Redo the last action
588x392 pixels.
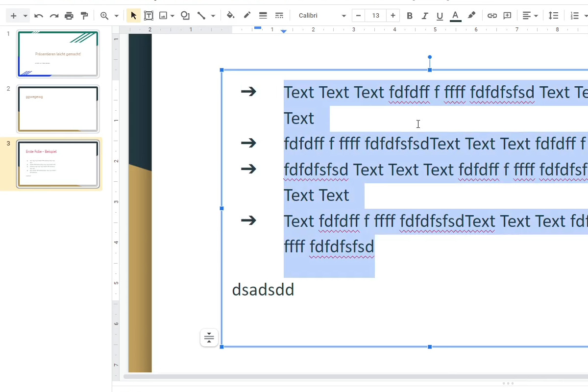coord(54,16)
